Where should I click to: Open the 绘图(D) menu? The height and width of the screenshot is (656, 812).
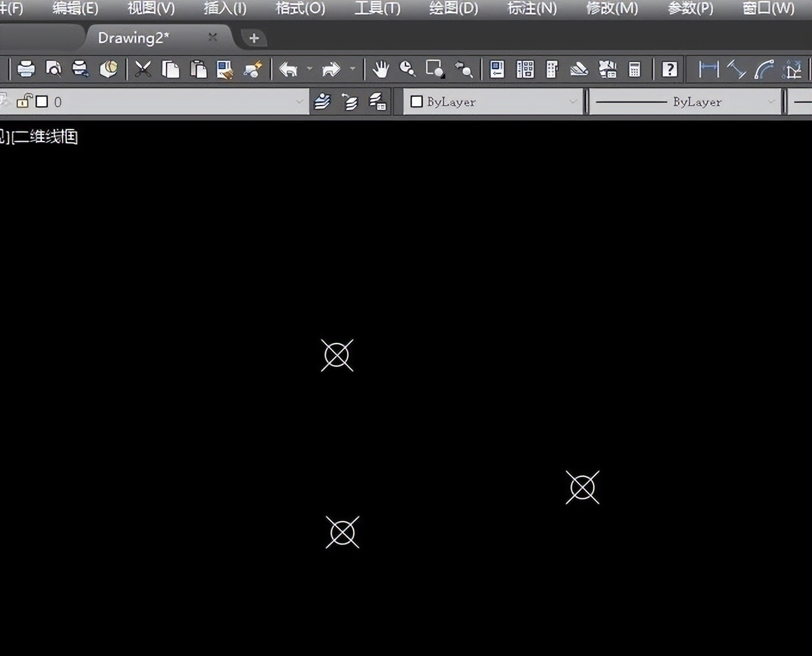click(453, 8)
